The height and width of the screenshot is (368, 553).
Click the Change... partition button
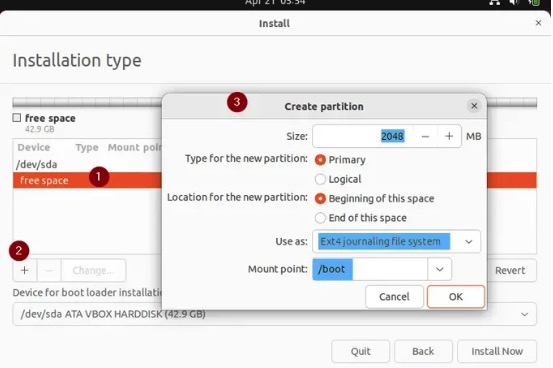click(93, 271)
